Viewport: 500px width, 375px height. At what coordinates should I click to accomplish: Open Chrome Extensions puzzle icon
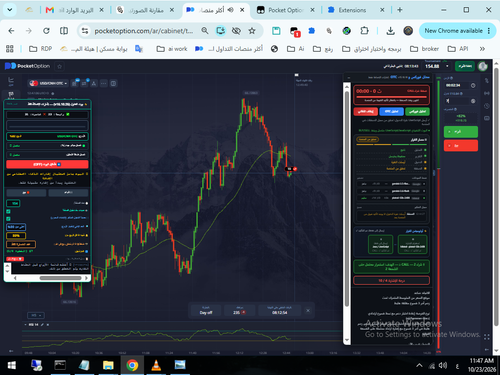[364, 31]
